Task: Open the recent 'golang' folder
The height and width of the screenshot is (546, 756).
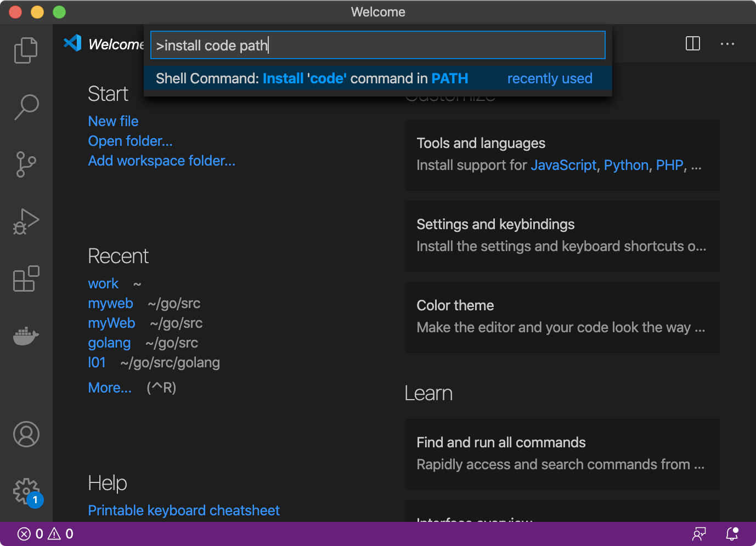Action: pyautogui.click(x=109, y=343)
